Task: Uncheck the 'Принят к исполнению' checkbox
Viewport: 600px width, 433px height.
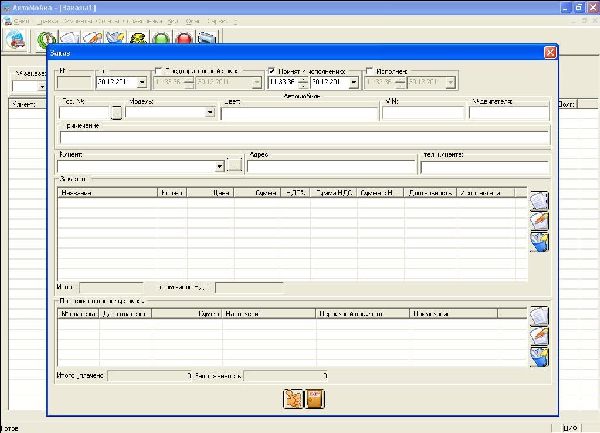Action: pyautogui.click(x=272, y=72)
